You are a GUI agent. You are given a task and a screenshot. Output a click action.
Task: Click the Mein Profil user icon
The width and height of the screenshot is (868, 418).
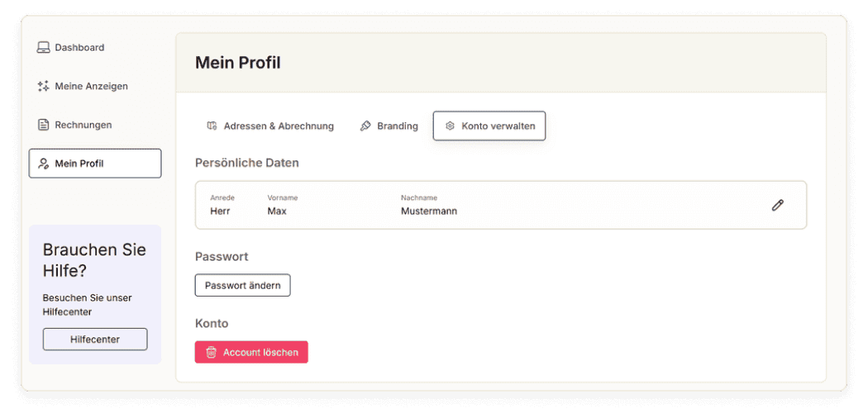[x=43, y=164]
